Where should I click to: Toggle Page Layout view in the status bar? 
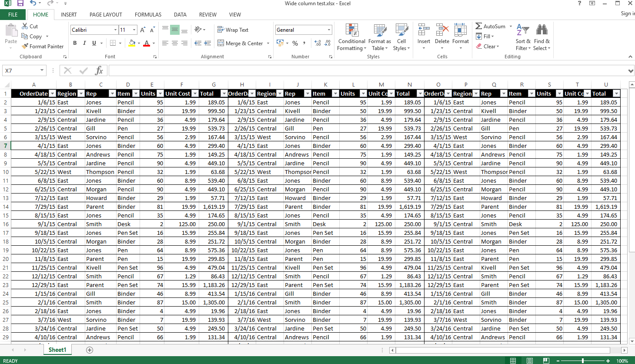coord(529,360)
